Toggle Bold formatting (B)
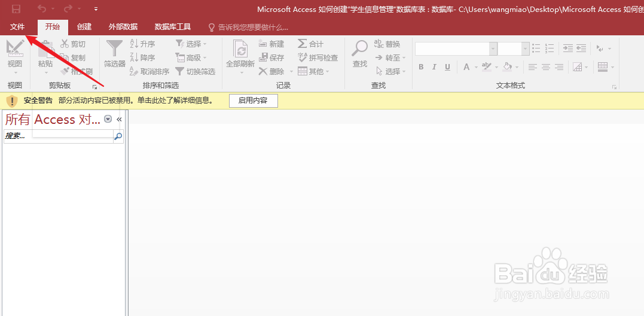Viewport: 644px width, 316px height. pyautogui.click(x=421, y=67)
